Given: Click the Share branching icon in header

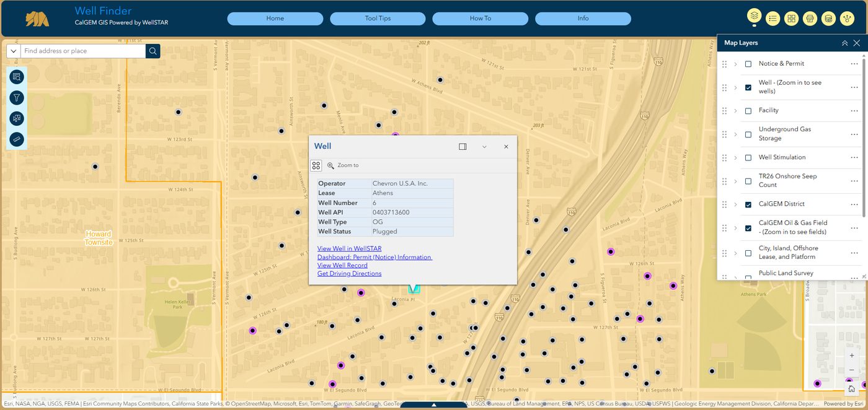Looking at the screenshot, I should [x=847, y=19].
